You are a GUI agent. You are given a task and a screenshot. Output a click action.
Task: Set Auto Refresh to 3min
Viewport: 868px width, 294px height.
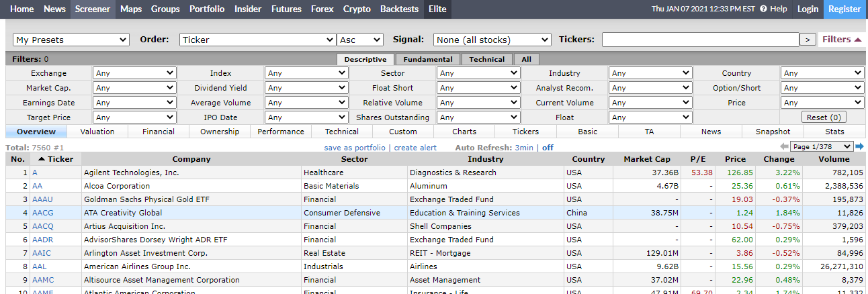tap(524, 148)
